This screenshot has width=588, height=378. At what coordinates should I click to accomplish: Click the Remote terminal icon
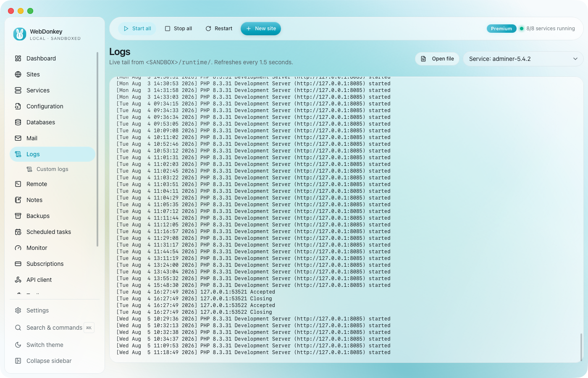(x=18, y=184)
